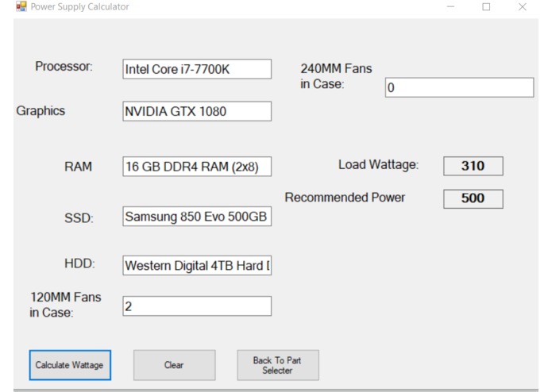
Task: Click the Recommended Power label
Action: pyautogui.click(x=345, y=198)
